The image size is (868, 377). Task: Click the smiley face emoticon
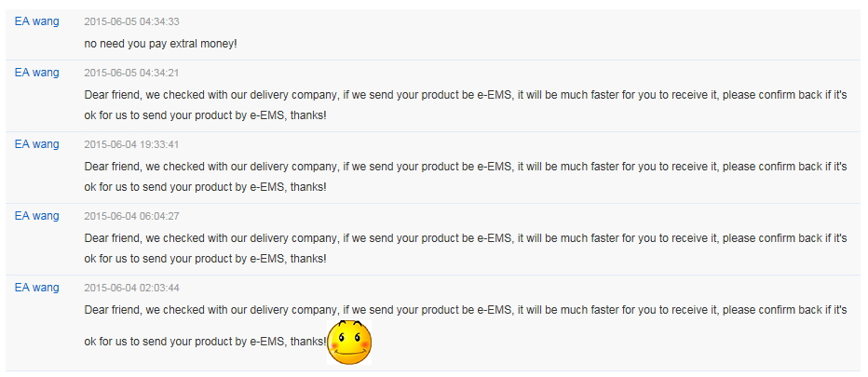(349, 343)
